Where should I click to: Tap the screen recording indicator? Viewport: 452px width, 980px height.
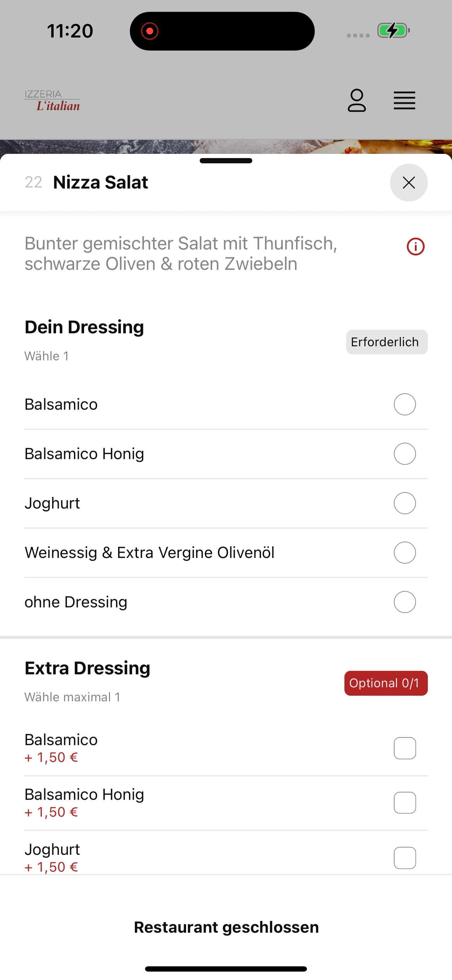(150, 31)
